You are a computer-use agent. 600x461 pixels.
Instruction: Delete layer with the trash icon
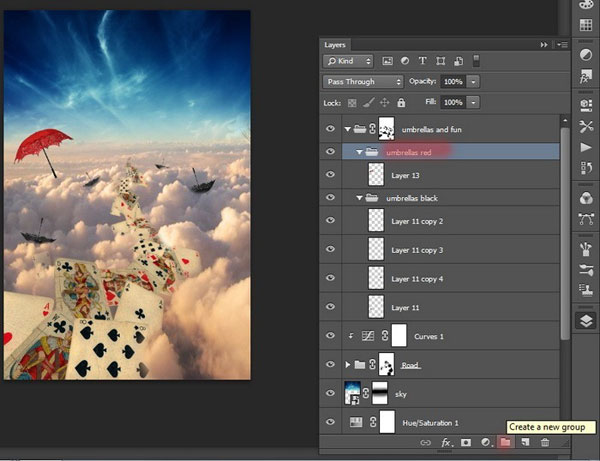pos(545,442)
